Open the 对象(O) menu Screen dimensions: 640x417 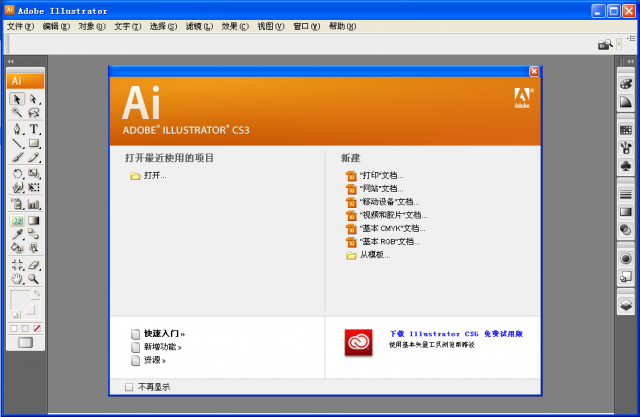(x=92, y=27)
